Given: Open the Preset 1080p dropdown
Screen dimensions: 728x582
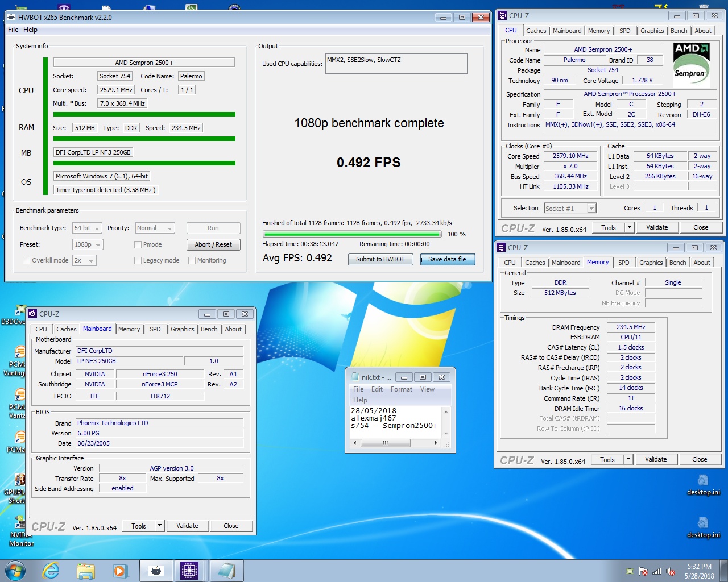Looking at the screenshot, I should pyautogui.click(x=88, y=244).
